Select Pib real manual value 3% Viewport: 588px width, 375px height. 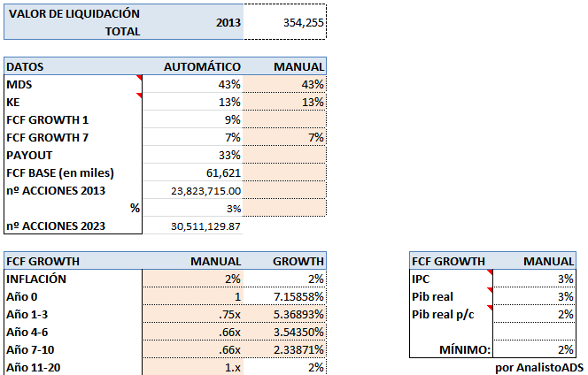coord(534,296)
